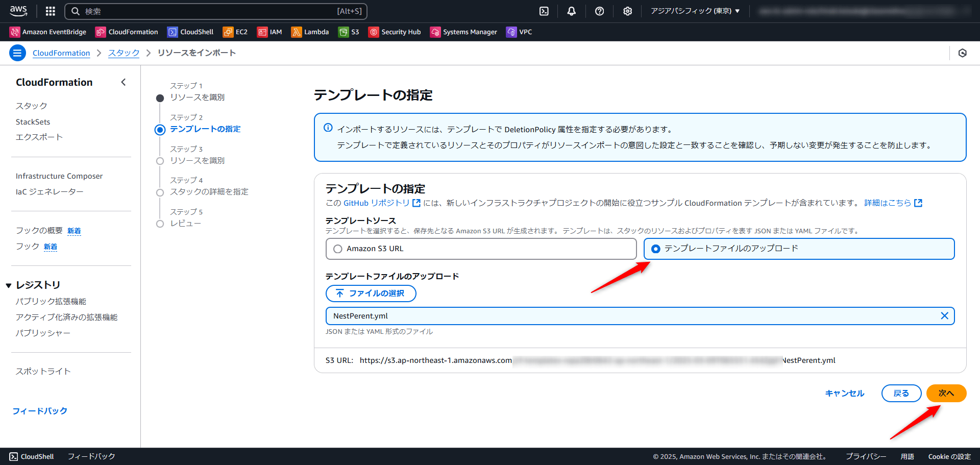Open CloudShell from the footer bar
Viewport: 980px width, 465px height.
tap(32, 457)
